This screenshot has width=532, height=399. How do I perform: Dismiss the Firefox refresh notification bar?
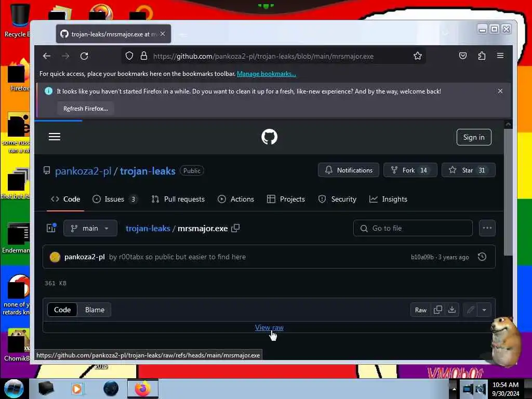tap(500, 91)
